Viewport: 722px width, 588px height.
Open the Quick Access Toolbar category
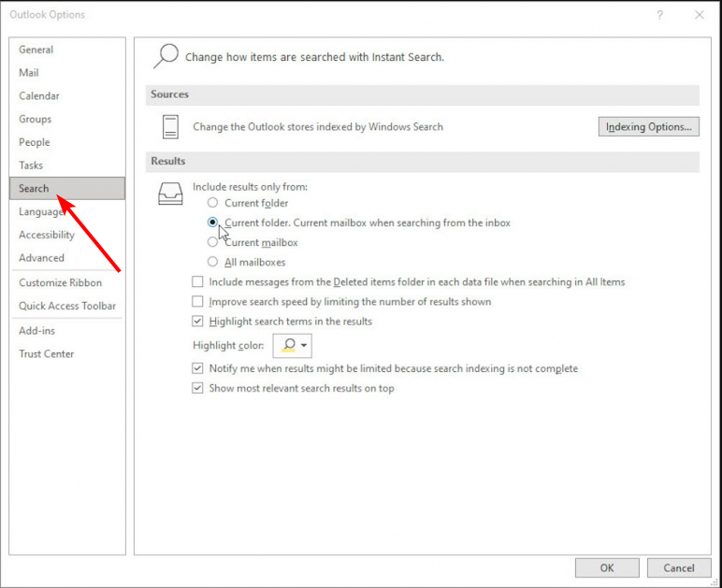point(67,306)
